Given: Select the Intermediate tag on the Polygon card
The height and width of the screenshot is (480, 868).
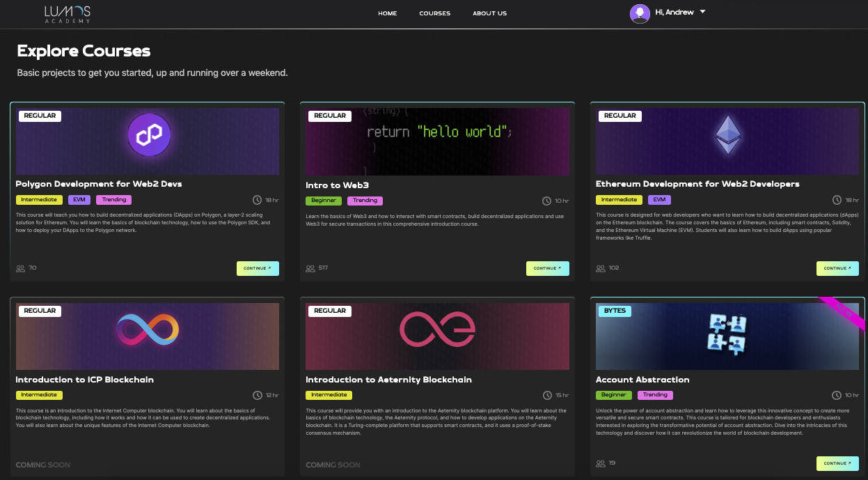Looking at the screenshot, I should (39, 200).
